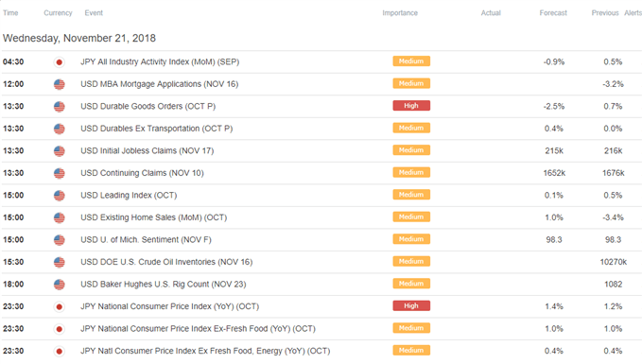Click the Actual column header
This screenshot has width=642, height=364.
(x=491, y=13)
